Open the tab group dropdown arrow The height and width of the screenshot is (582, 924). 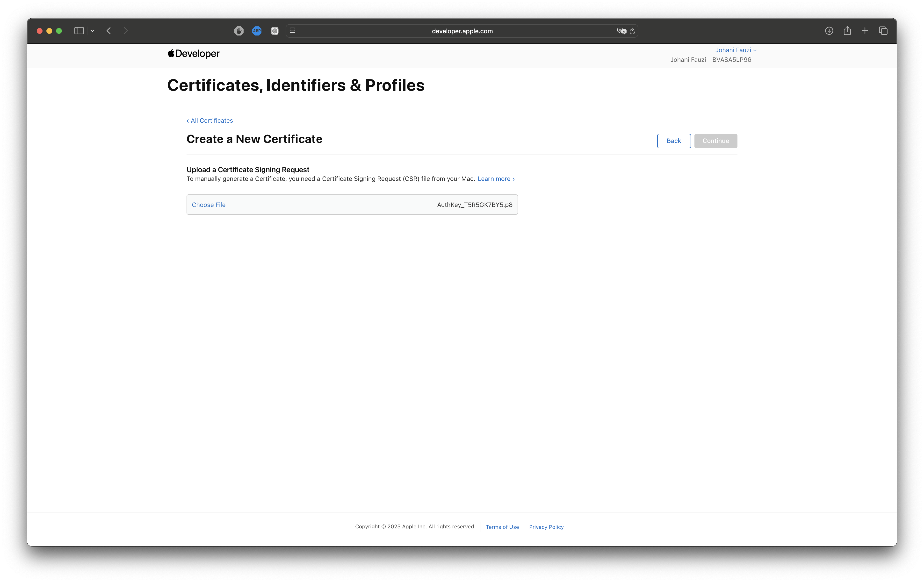pyautogui.click(x=92, y=31)
